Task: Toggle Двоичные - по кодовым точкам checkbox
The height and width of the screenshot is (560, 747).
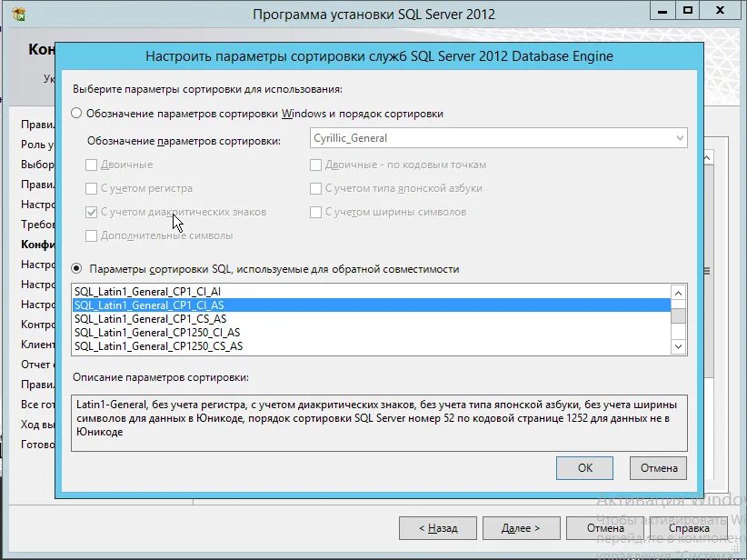Action: pyautogui.click(x=315, y=165)
